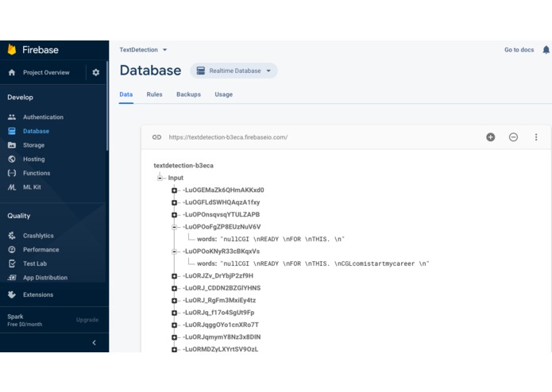Click the Functions brackets icon

tap(12, 173)
